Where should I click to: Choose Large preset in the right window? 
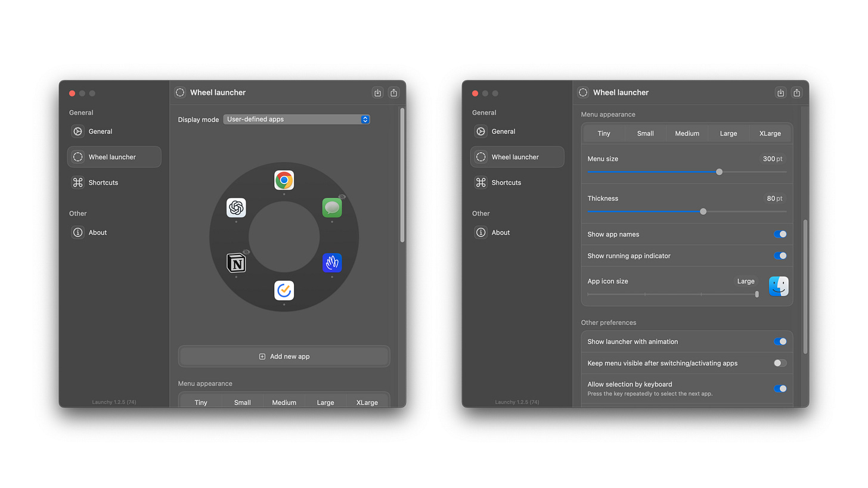[x=728, y=133]
